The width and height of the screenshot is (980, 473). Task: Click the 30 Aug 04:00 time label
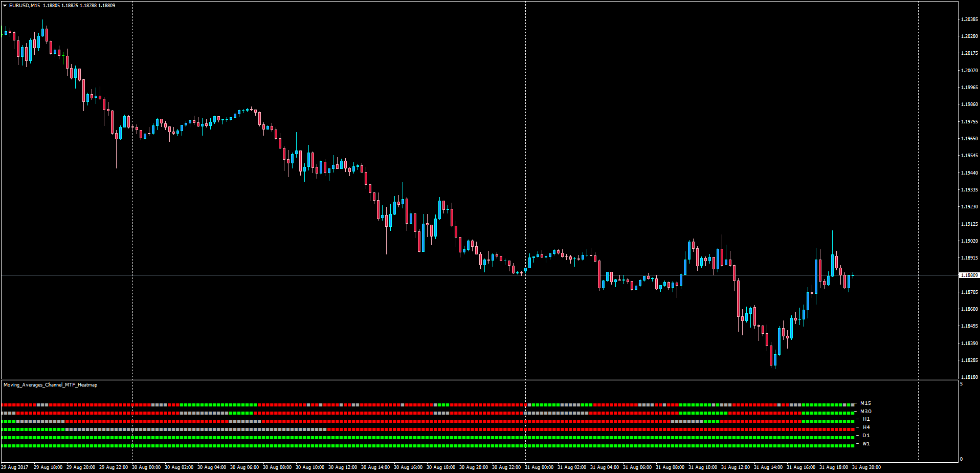pos(212,467)
